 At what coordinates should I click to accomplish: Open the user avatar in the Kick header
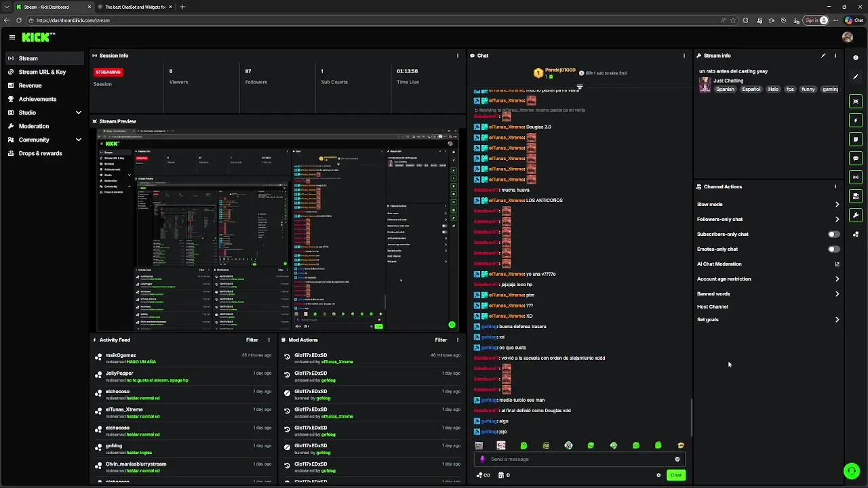[848, 37]
